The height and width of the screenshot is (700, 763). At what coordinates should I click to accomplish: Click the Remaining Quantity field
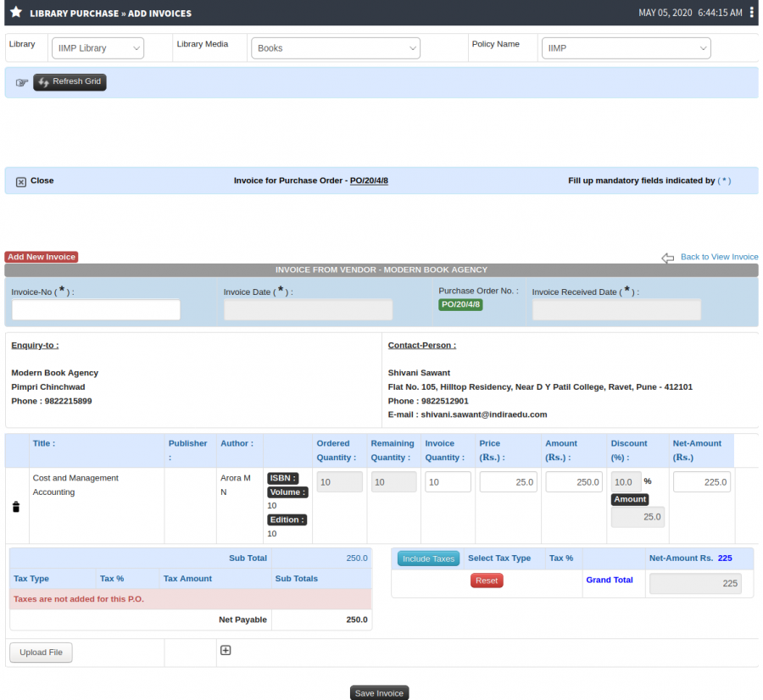393,482
